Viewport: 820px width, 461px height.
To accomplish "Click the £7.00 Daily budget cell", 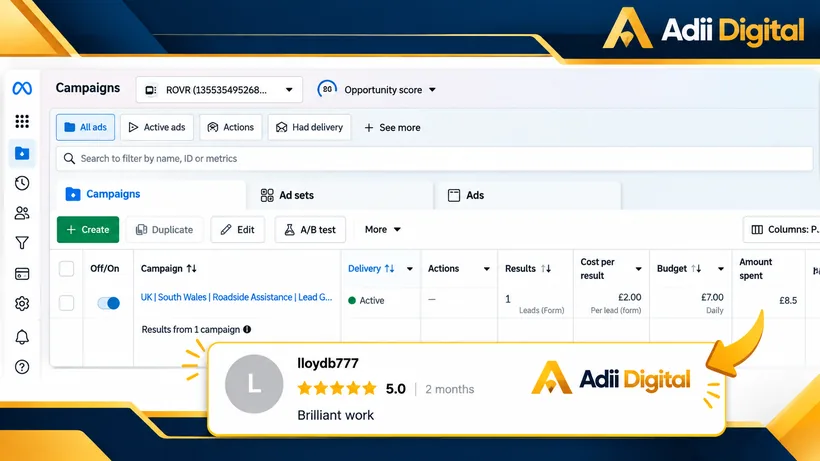I will (x=690, y=303).
